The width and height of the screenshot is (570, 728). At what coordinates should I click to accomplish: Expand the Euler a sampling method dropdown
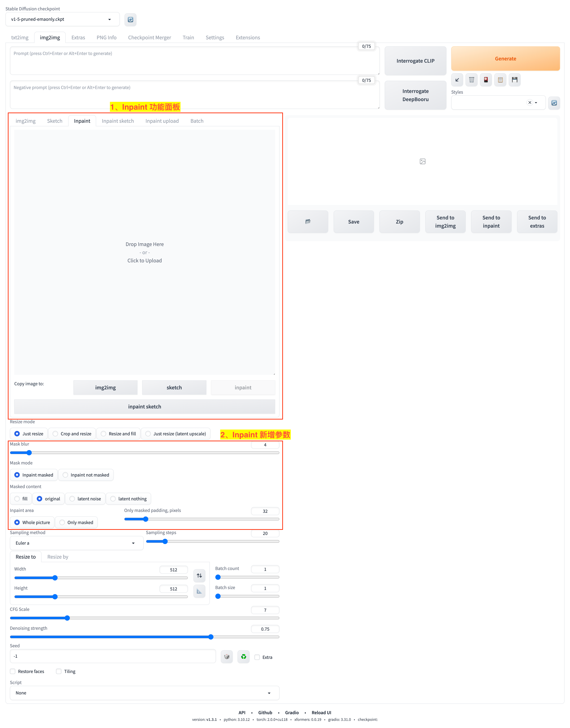click(x=76, y=543)
